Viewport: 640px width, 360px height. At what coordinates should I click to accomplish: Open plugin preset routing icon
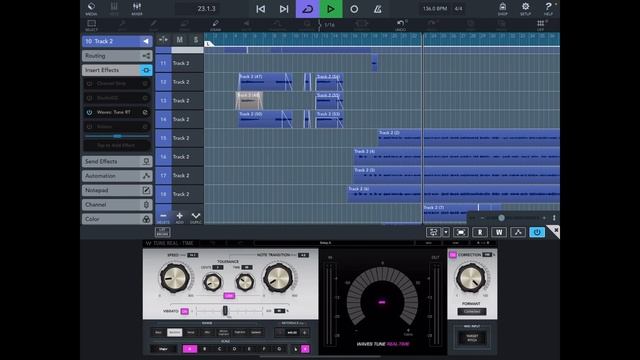[x=434, y=232]
